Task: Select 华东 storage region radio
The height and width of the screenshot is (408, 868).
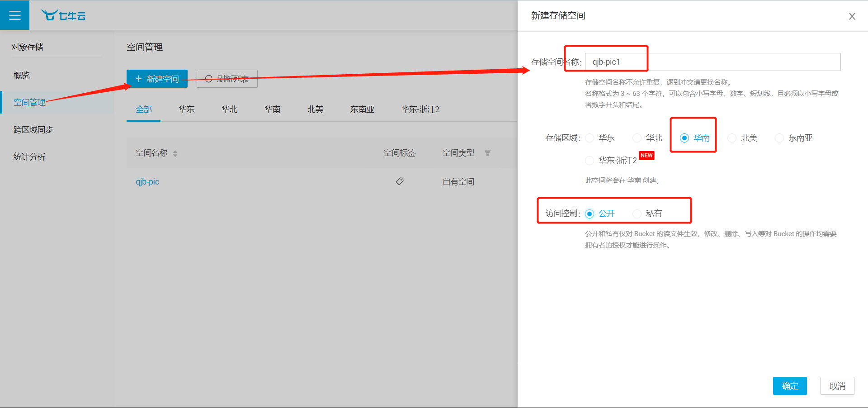Action: pos(590,138)
